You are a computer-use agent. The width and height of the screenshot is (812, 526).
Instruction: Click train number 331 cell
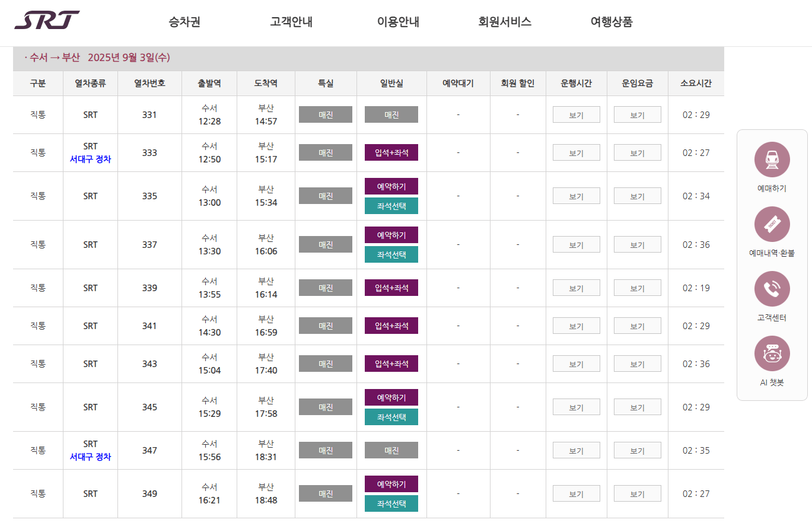pos(149,115)
